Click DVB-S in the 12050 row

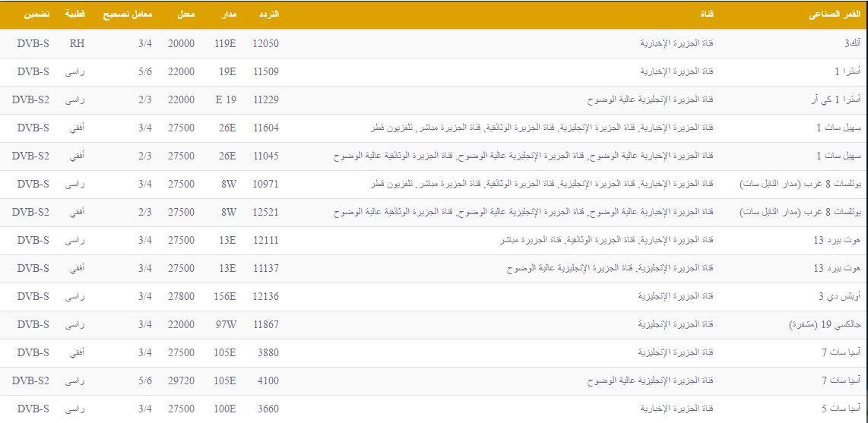coord(33,44)
